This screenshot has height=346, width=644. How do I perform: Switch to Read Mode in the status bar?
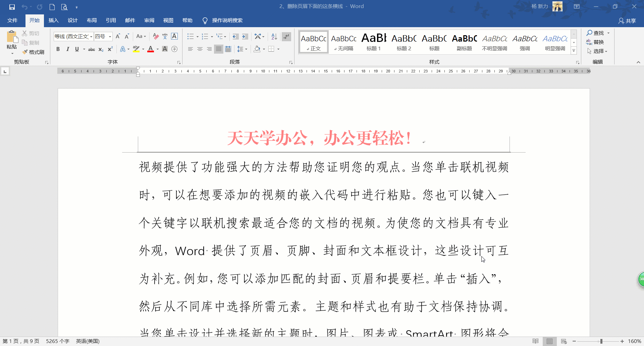[535, 341]
